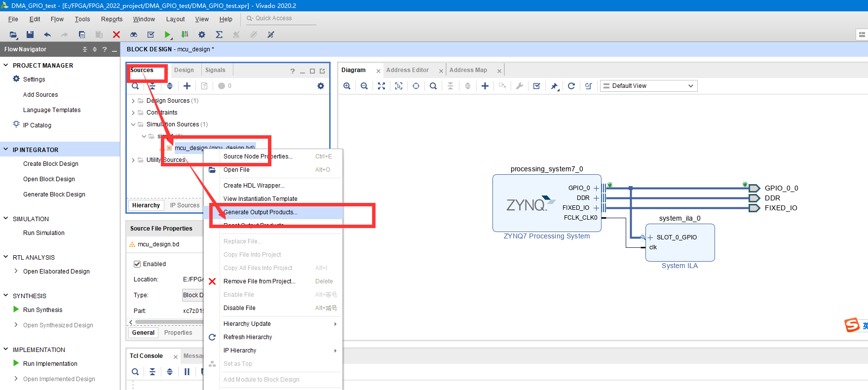868x390 pixels.
Task: Click Add Sources in Project Manager
Action: pyautogui.click(x=40, y=95)
